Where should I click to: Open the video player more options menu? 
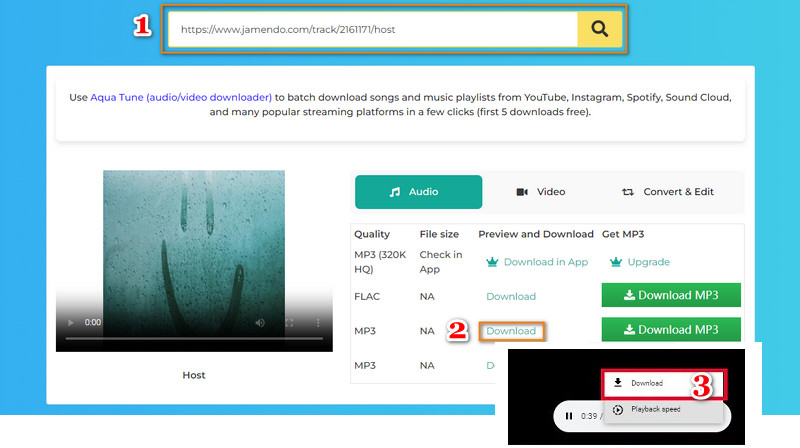[x=318, y=322]
